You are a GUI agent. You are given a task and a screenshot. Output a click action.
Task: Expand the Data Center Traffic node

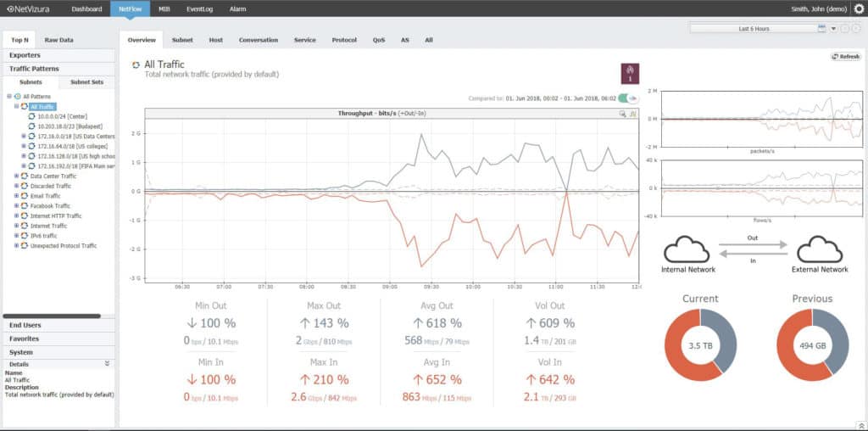[x=17, y=176]
